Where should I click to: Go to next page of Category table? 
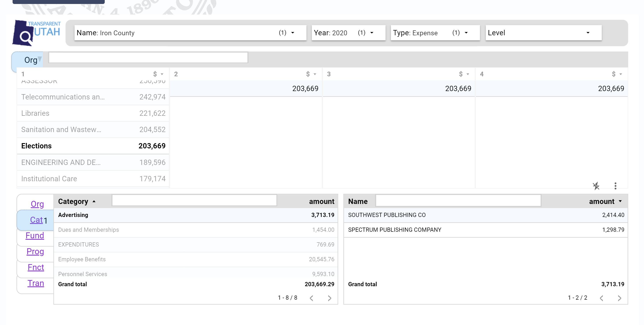pyautogui.click(x=330, y=298)
